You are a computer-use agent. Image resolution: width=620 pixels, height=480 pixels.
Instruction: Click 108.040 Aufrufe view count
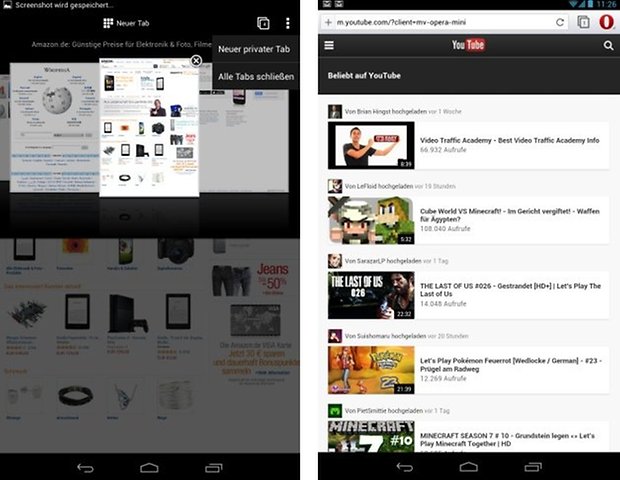coord(445,229)
